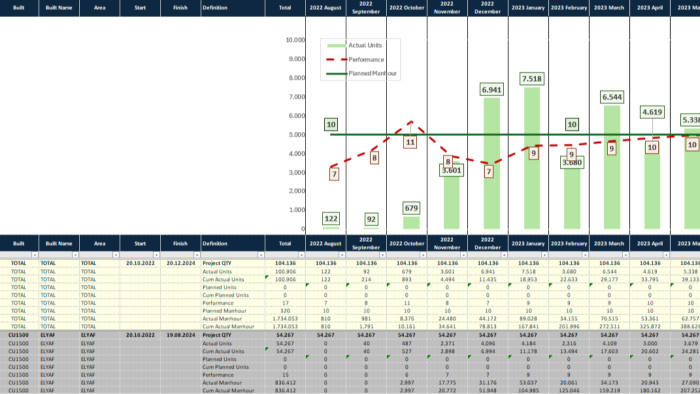
Task: Open the 2022 September column filter dropdown
Action: 383,255
